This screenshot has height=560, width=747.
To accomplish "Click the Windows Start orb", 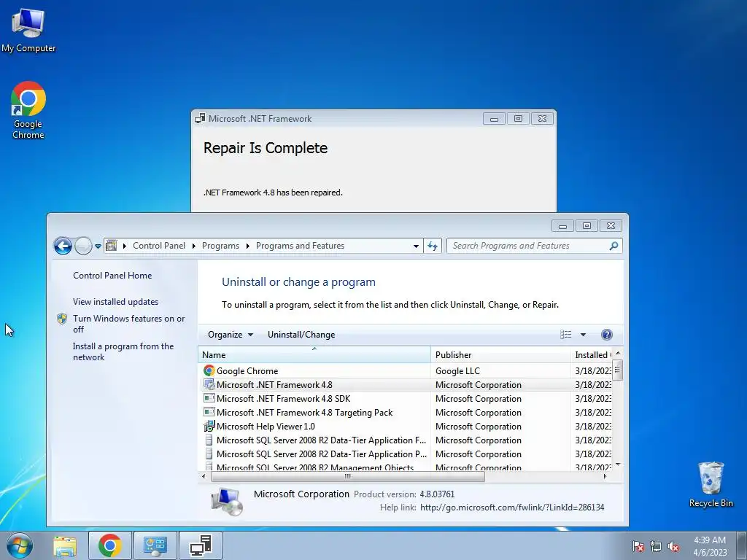I will (x=19, y=545).
